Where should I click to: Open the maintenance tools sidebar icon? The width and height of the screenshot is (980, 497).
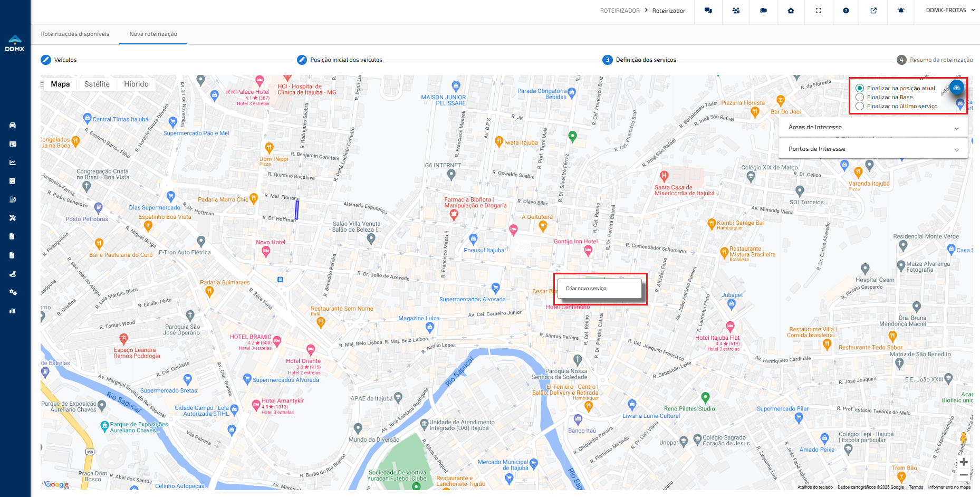click(13, 218)
